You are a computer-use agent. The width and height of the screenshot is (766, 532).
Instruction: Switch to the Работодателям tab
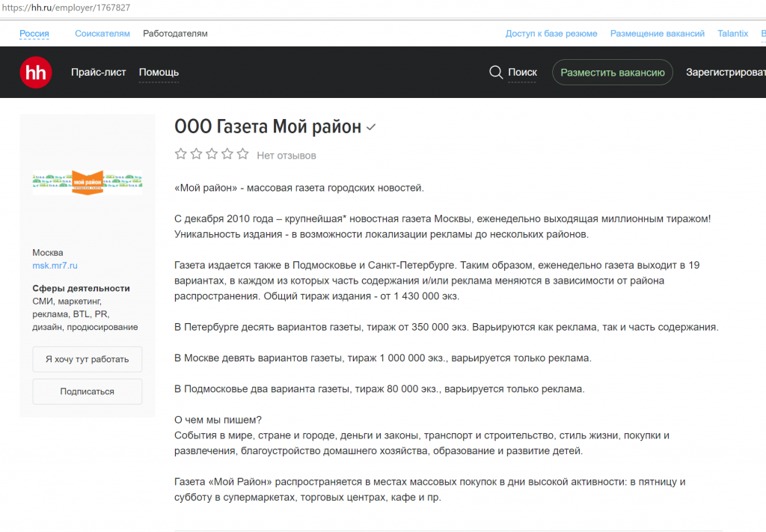coord(175,34)
